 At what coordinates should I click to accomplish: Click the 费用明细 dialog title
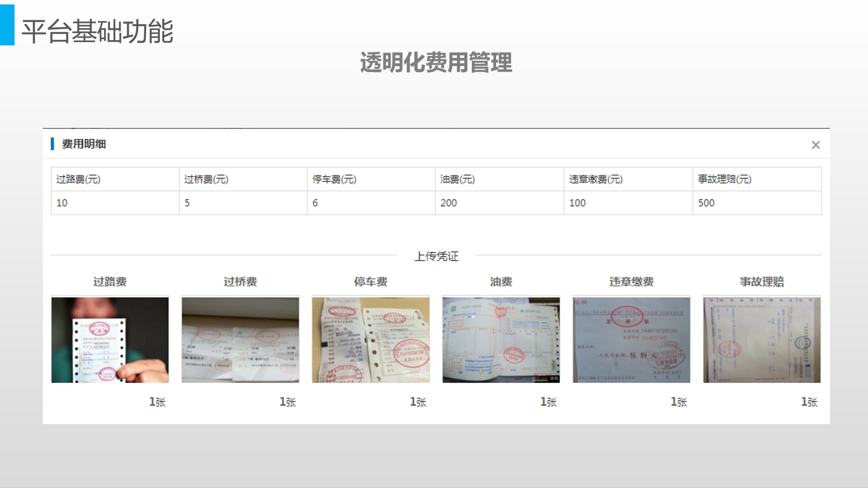pyautogui.click(x=84, y=144)
